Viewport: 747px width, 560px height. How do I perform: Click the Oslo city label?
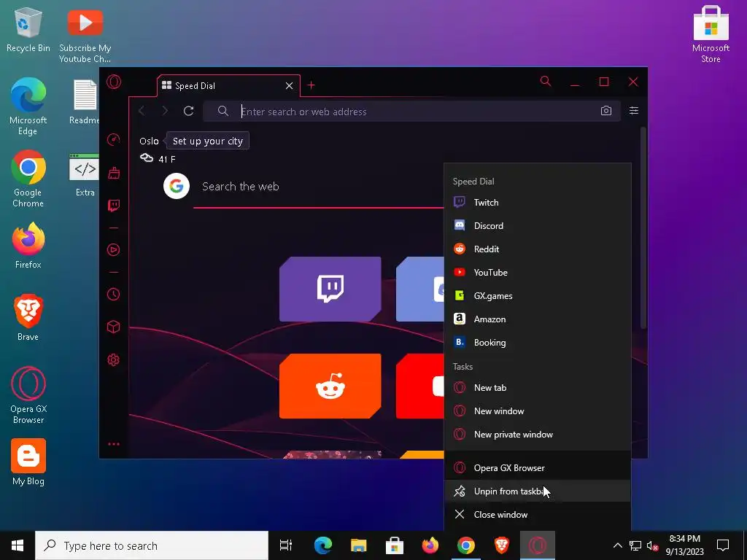[x=149, y=141]
